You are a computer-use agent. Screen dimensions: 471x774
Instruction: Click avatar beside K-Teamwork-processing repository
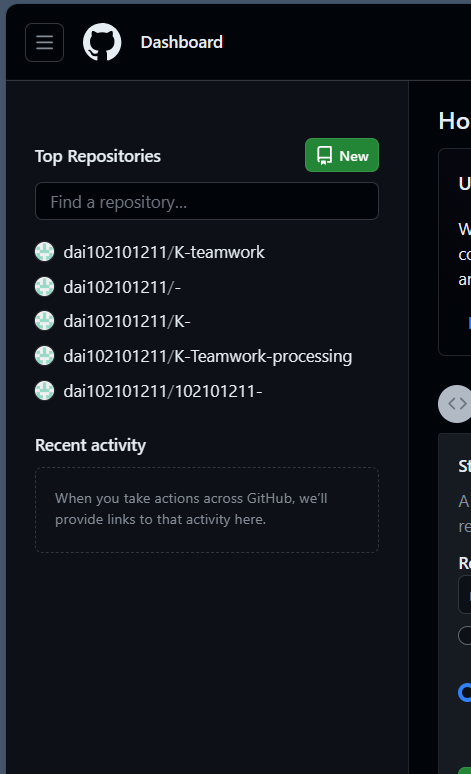44,356
